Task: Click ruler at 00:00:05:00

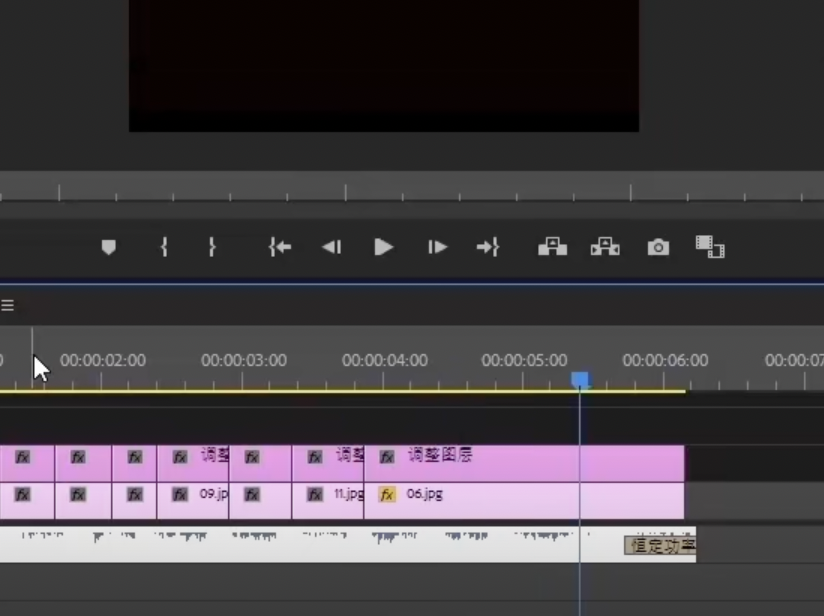Action: point(524,360)
